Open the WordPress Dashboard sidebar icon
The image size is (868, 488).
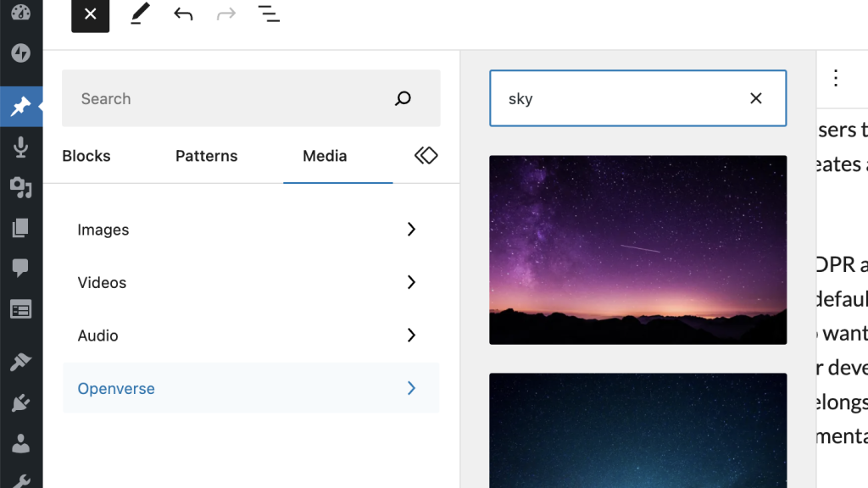click(20, 12)
